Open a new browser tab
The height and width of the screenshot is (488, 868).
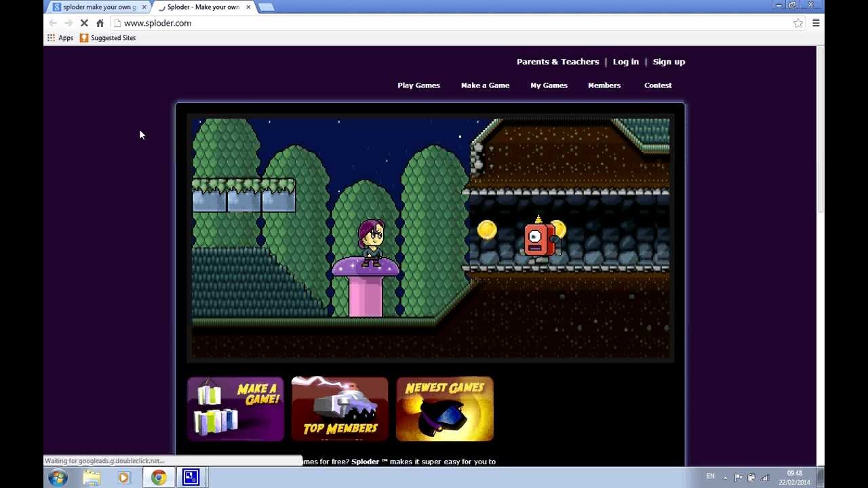point(266,7)
